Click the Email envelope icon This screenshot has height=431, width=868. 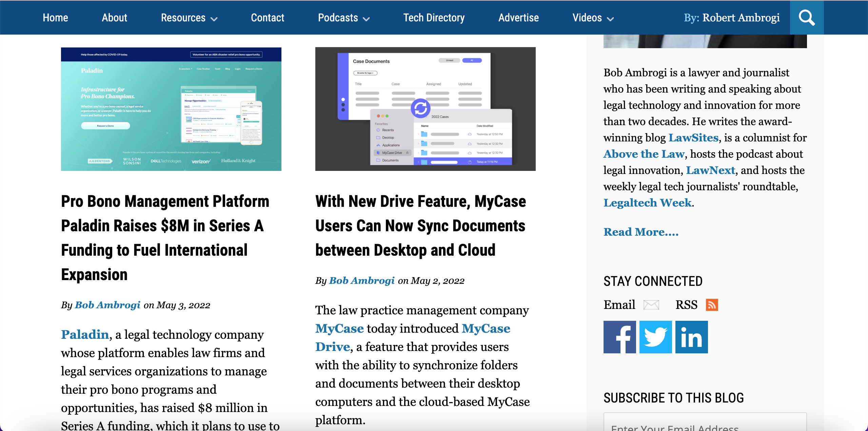(651, 305)
